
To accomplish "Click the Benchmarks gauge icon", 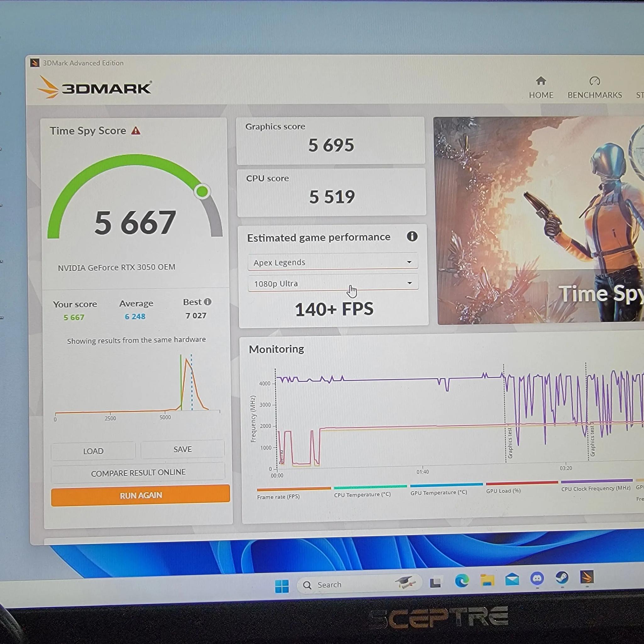I will (x=594, y=81).
